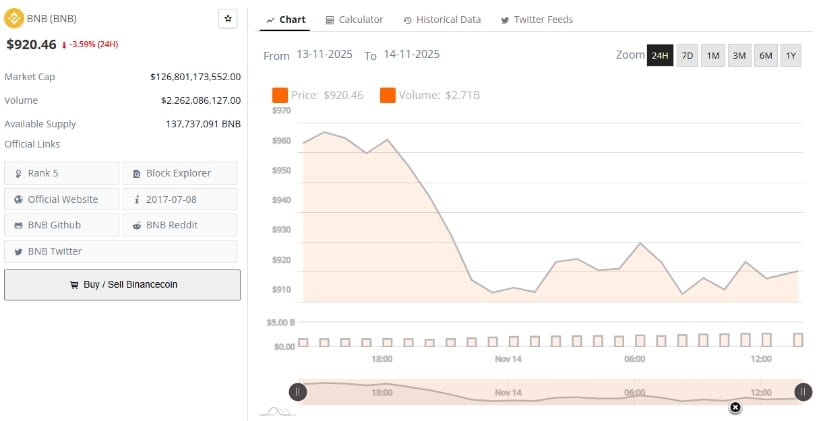
Task: Click the star favorite icon
Action: (228, 19)
